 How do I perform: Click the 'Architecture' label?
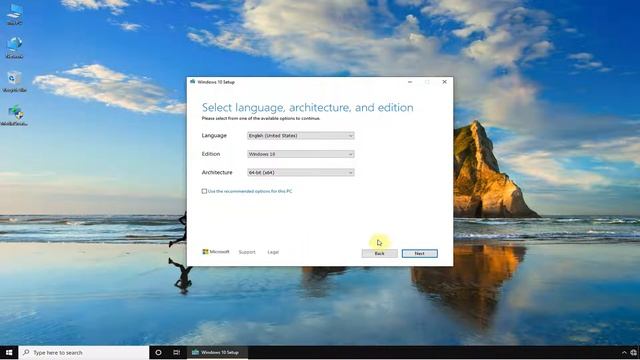(x=217, y=173)
